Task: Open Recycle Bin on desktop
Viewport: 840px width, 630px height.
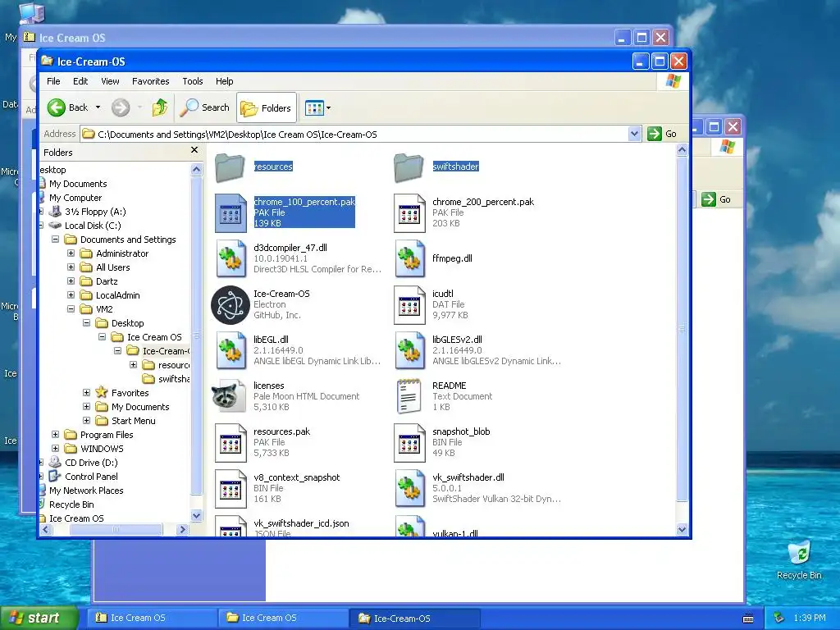Action: point(799,559)
